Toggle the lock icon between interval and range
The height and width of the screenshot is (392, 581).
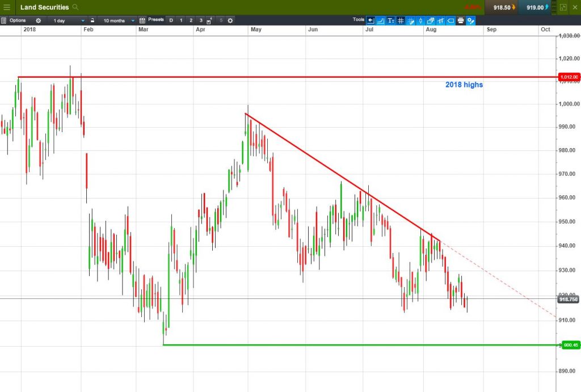92,20
